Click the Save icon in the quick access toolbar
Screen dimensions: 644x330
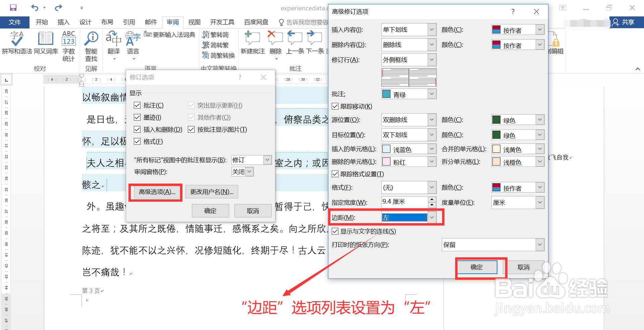[13, 7]
